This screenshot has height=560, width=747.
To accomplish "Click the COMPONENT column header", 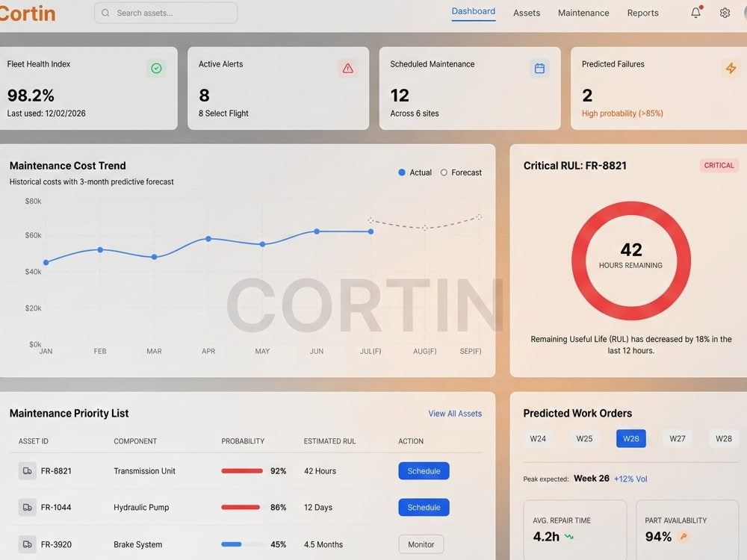I will 135,441.
